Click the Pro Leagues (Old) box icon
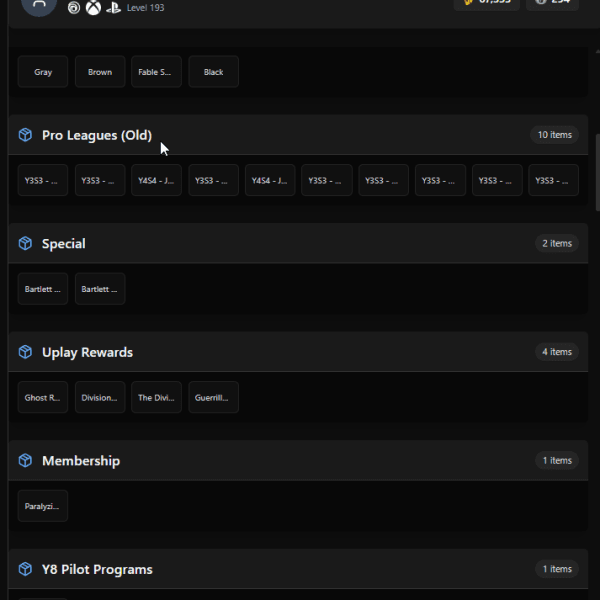Image resolution: width=600 pixels, height=600 pixels. pyautogui.click(x=25, y=135)
